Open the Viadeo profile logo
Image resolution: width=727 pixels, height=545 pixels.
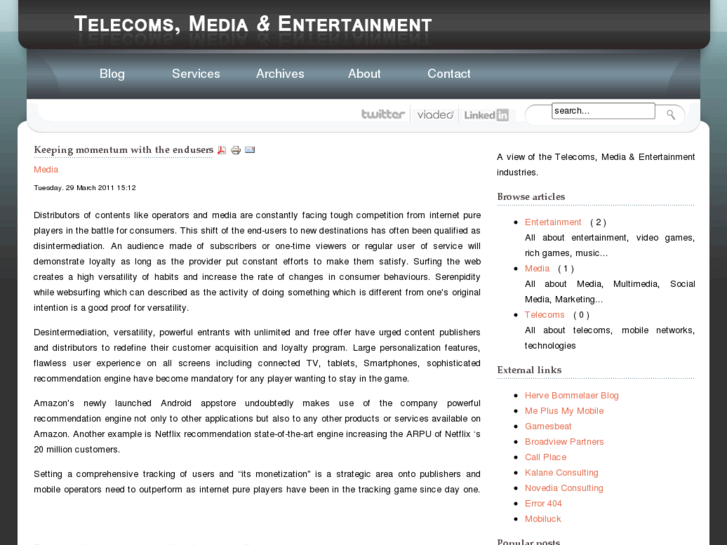(x=435, y=114)
